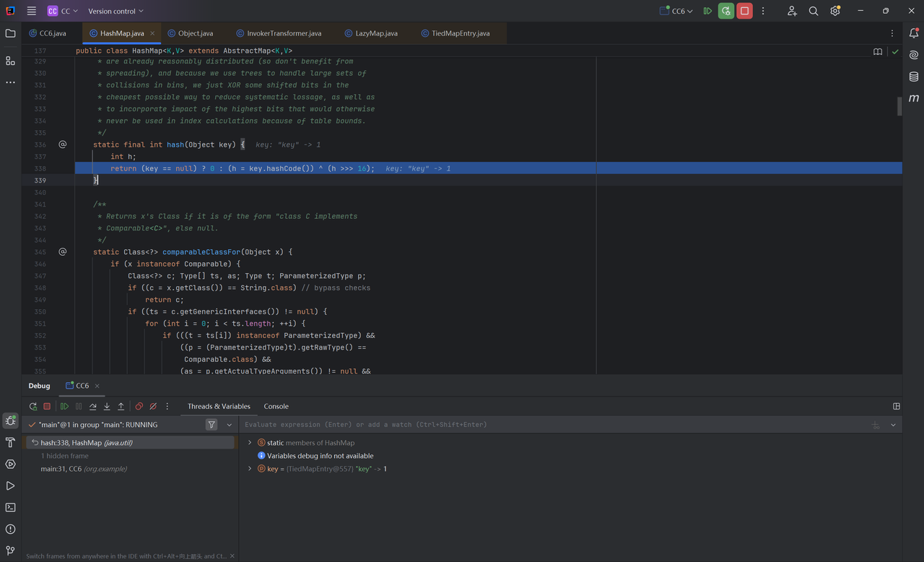
Task: Open more run actions menu in title bar
Action: tap(763, 11)
